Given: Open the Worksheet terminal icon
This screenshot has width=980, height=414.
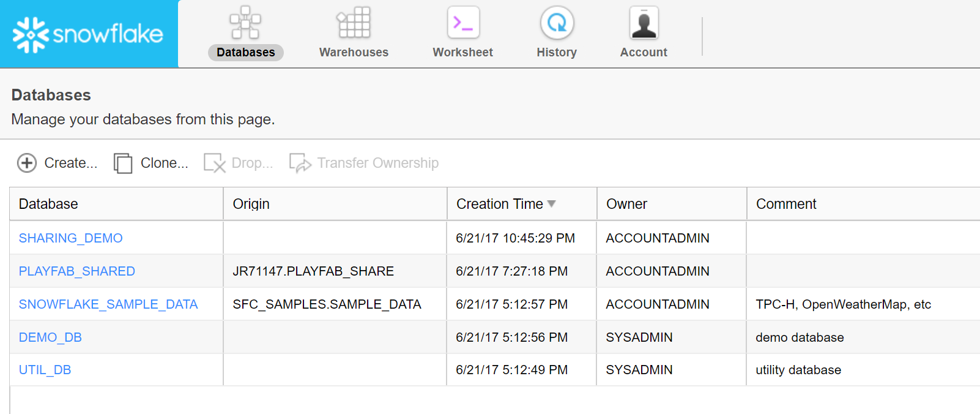Looking at the screenshot, I should tap(463, 23).
